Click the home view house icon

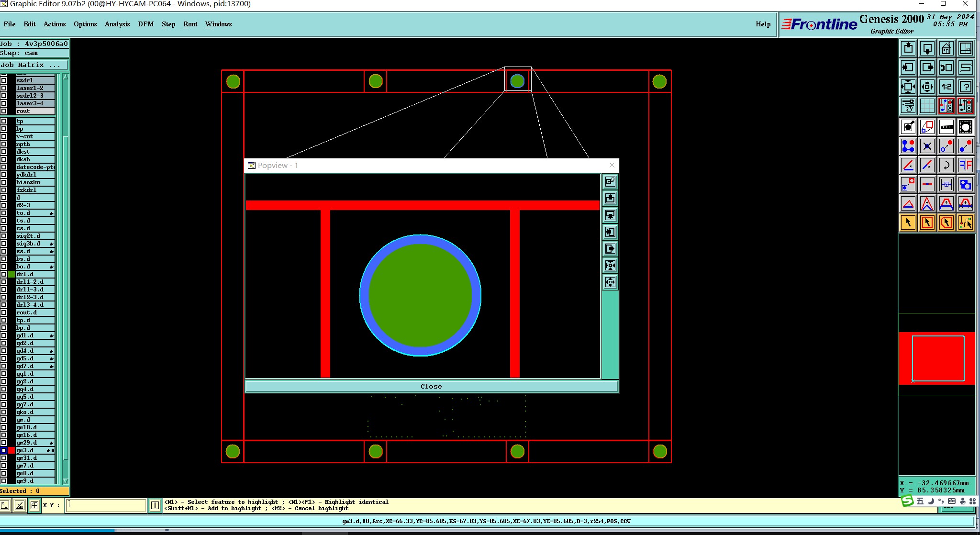(947, 48)
